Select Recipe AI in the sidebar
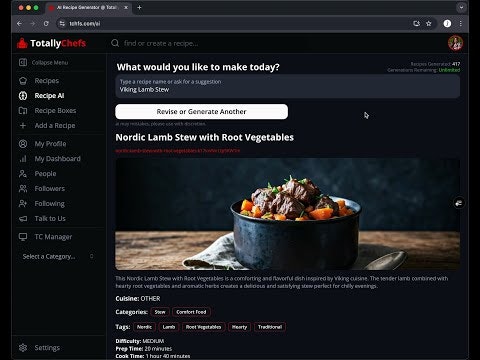 49,96
